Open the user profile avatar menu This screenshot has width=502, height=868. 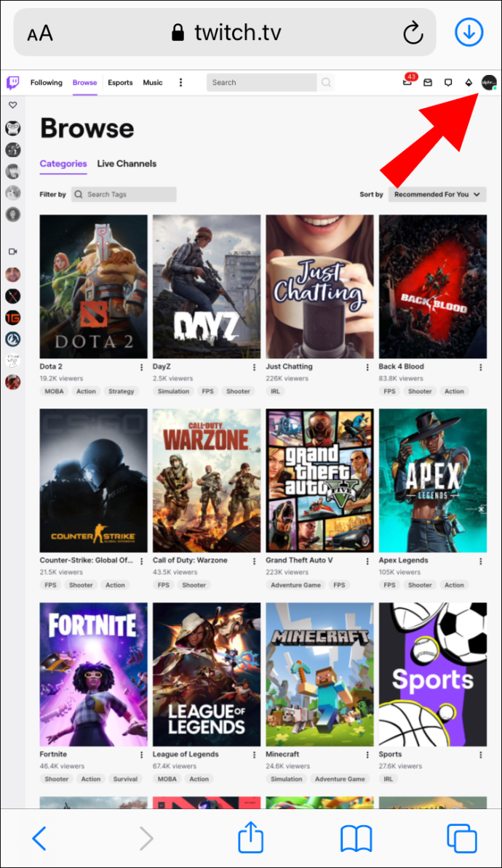click(x=489, y=83)
